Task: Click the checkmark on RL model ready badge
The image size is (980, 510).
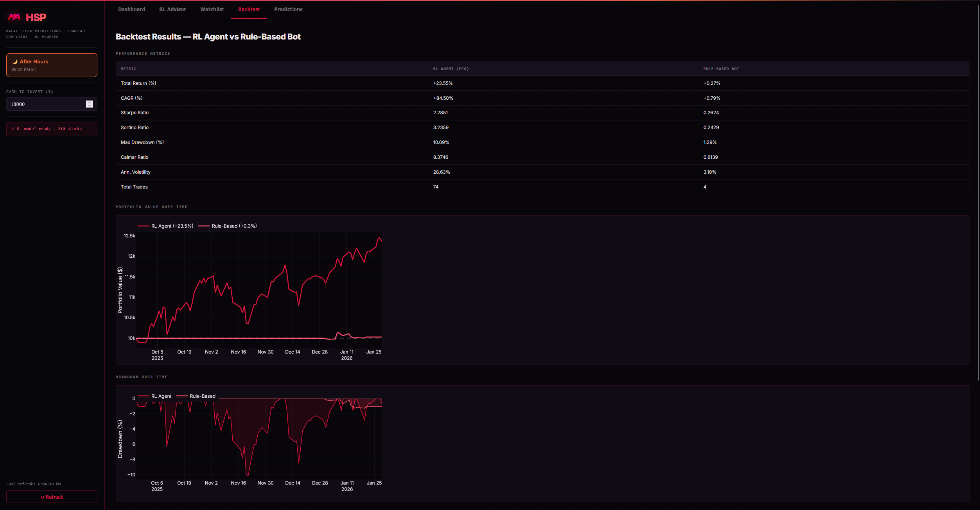Action: click(x=13, y=129)
